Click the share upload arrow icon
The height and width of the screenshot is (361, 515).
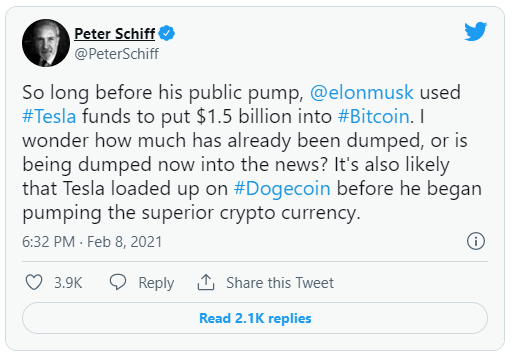[x=206, y=282]
